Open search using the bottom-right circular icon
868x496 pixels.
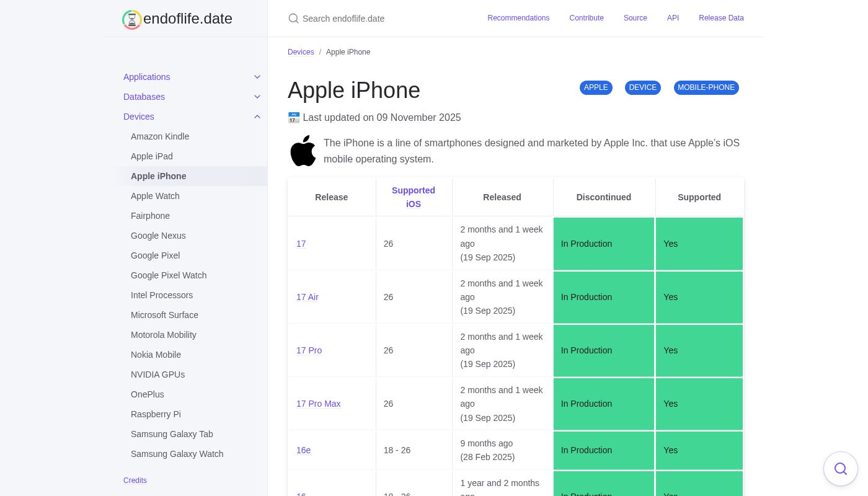841,469
